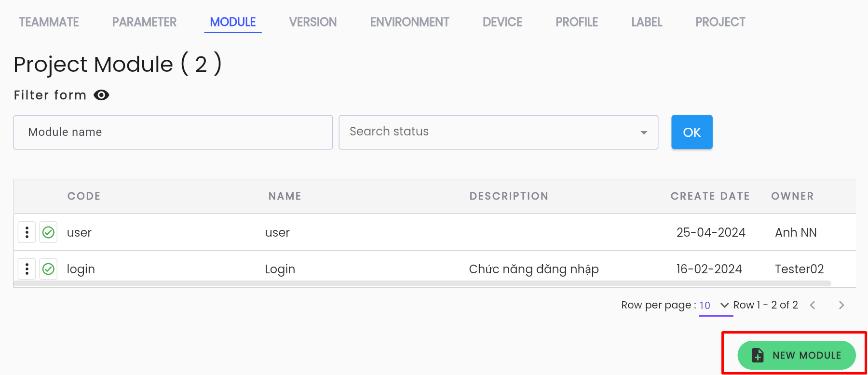Switch to the PARAMETER tab
The width and height of the screenshot is (868, 375).
click(144, 22)
